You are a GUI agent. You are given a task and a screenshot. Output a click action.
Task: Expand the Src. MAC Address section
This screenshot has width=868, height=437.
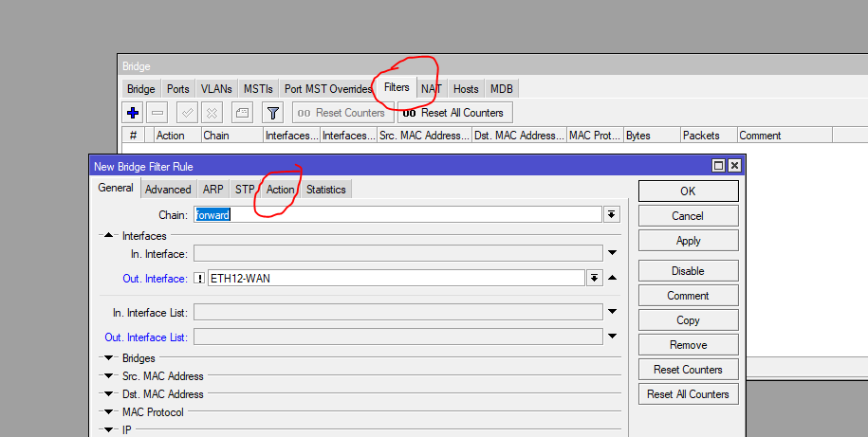109,376
